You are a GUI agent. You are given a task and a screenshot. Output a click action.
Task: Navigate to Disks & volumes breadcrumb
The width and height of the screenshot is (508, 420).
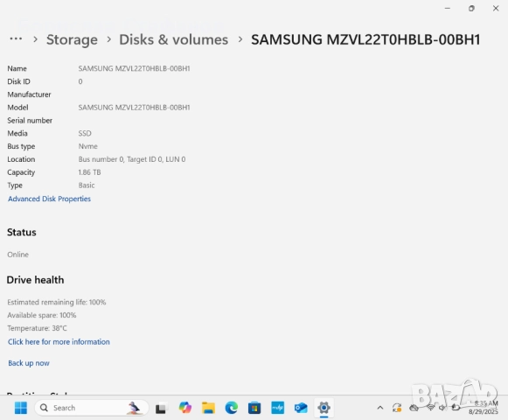tap(174, 39)
